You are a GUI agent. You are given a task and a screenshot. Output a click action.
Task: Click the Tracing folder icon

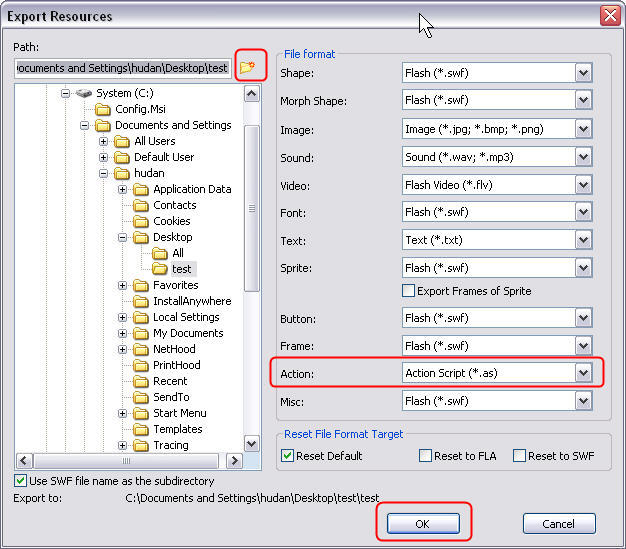tap(141, 445)
